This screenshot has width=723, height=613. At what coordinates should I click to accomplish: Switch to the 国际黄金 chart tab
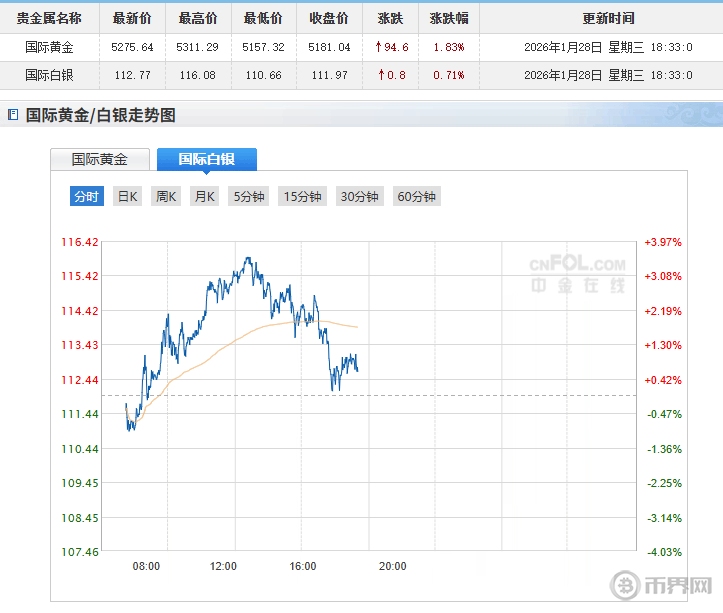click(x=100, y=159)
